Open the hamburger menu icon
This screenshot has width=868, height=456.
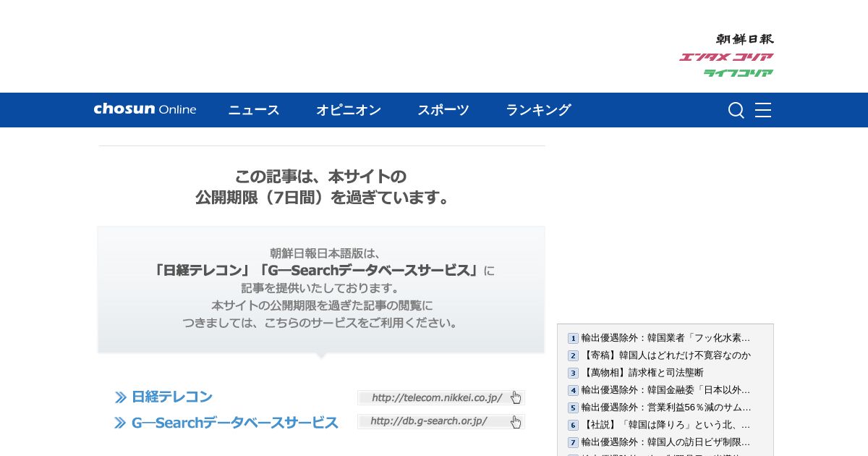click(763, 110)
